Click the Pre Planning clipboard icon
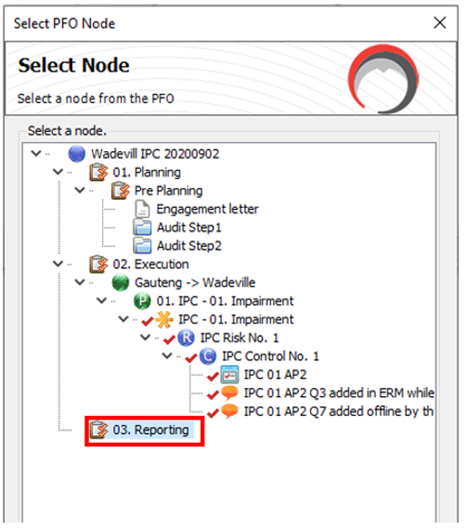The width and height of the screenshot is (467, 529). click(120, 191)
